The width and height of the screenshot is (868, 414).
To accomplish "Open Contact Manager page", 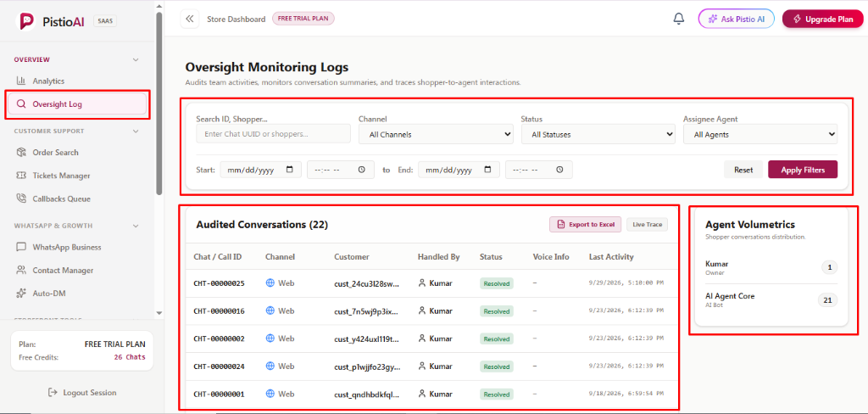I will click(x=77, y=271).
